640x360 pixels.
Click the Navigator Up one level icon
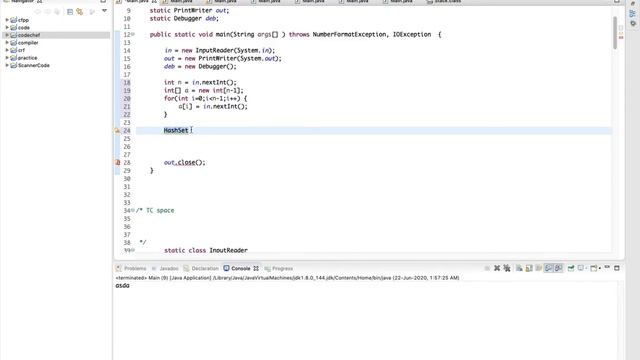(57, 12)
